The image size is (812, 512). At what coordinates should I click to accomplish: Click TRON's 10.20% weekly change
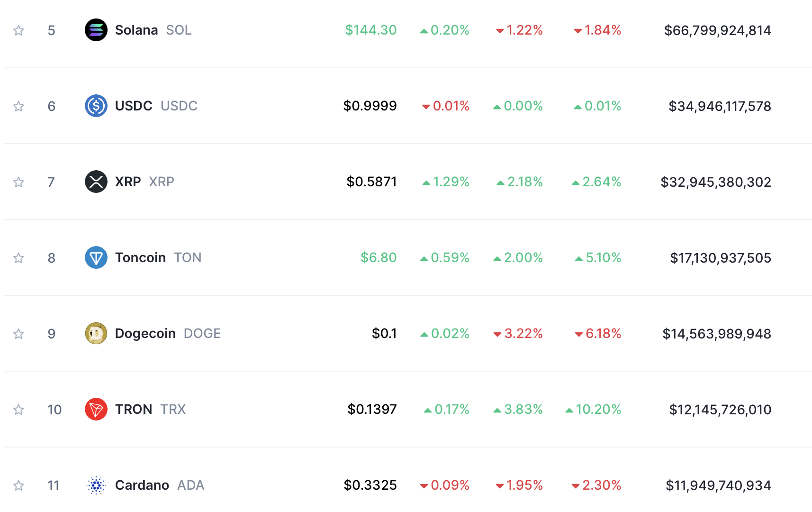593,409
